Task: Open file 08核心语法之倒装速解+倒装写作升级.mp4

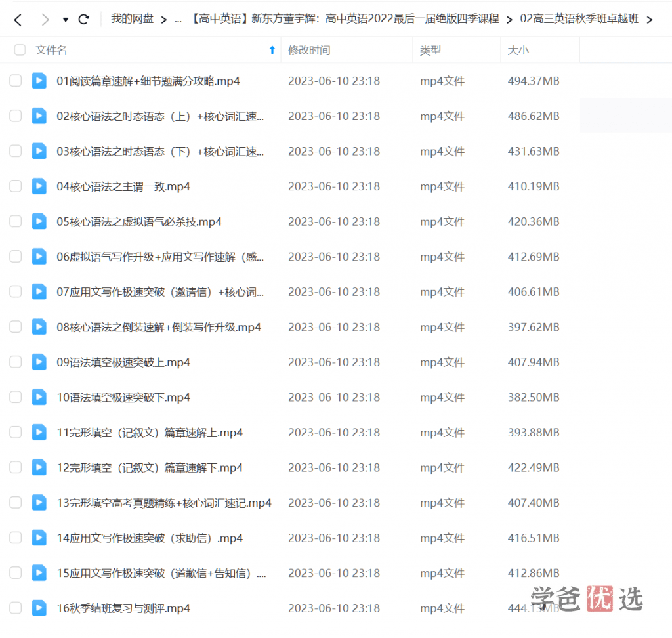Action: tap(159, 327)
